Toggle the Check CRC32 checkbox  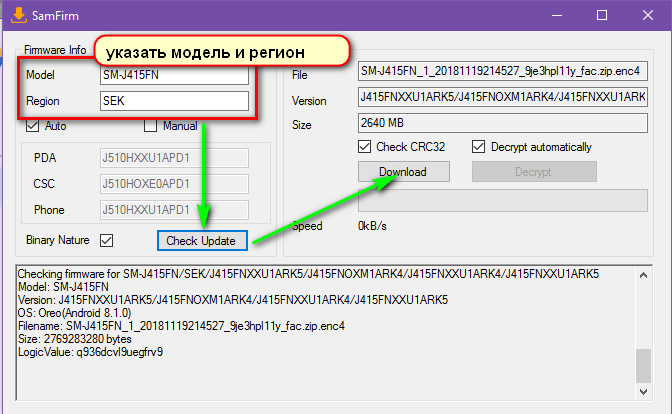tap(366, 146)
